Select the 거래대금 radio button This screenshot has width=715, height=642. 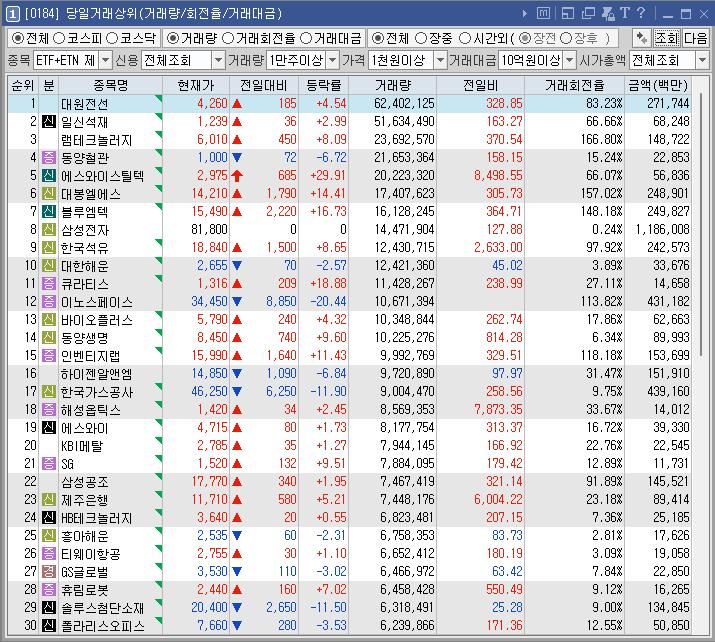(306, 38)
